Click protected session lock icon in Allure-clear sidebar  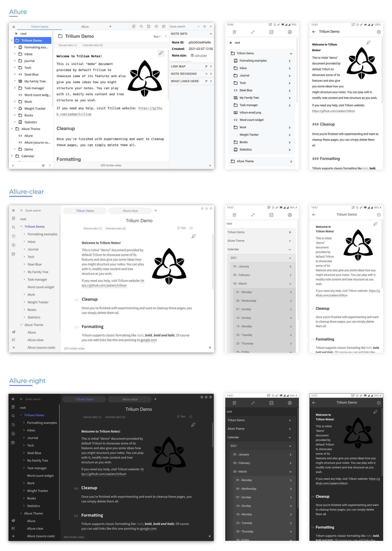14,245
